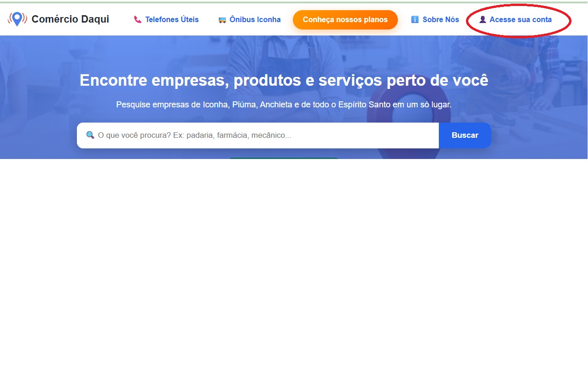588x365 pixels.
Task: Click the Comércio Daqui map pin logo
Action: point(17,19)
